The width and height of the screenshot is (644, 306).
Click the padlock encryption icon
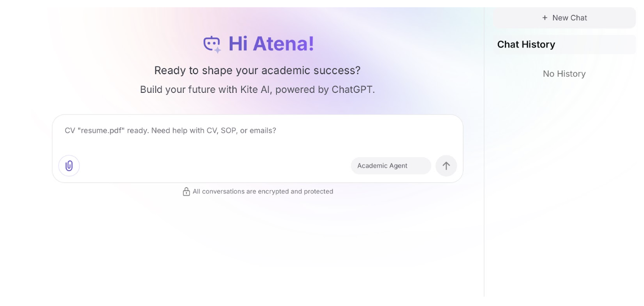(x=186, y=191)
